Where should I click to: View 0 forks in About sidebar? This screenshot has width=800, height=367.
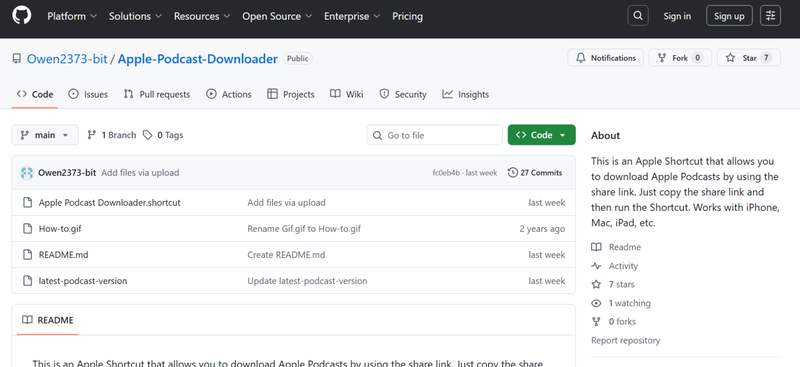tap(613, 322)
